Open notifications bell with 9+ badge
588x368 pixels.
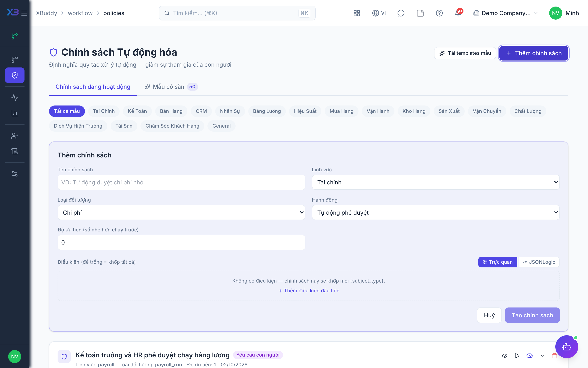(458, 13)
